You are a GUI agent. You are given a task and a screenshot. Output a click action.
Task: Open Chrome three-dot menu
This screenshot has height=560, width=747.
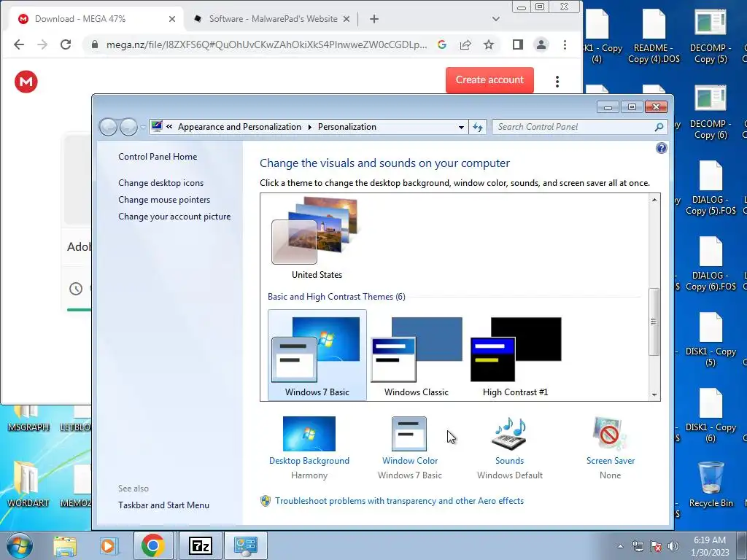click(565, 44)
